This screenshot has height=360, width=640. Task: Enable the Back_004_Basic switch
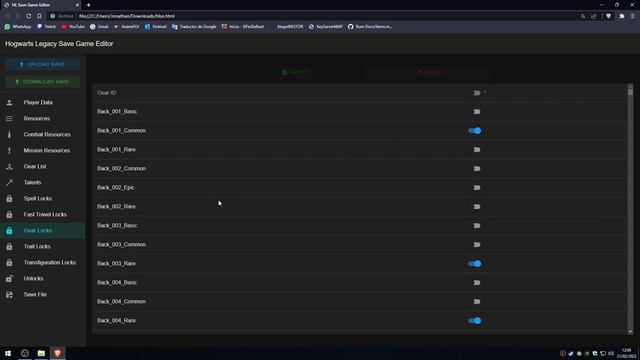(x=476, y=282)
